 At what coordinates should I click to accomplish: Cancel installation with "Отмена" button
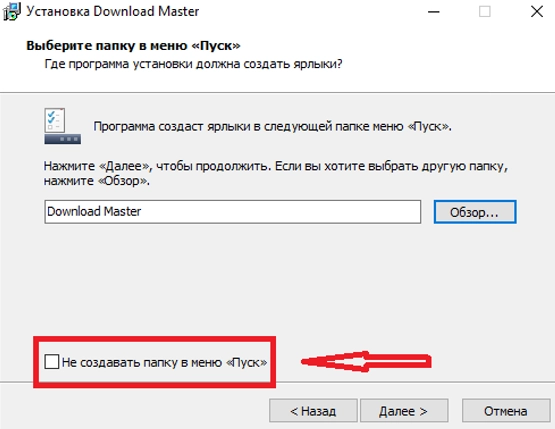tap(506, 411)
